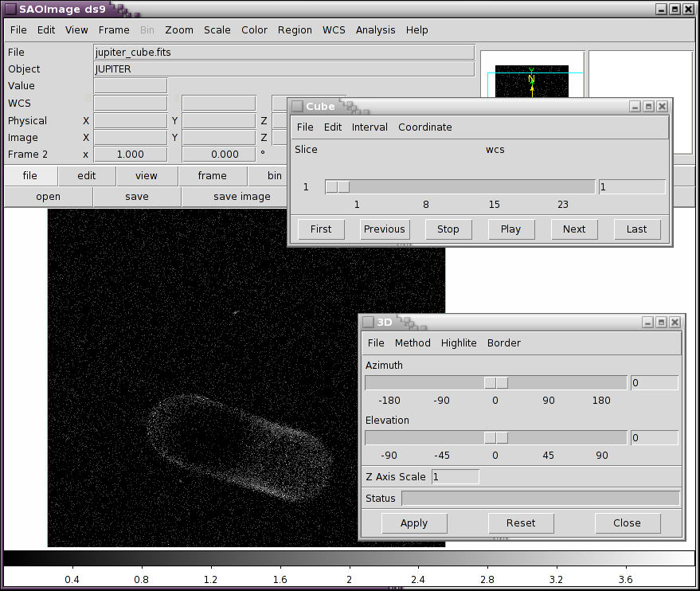Click the Z Axis Scale input field
Screen dimensions: 700x591
(x=456, y=476)
